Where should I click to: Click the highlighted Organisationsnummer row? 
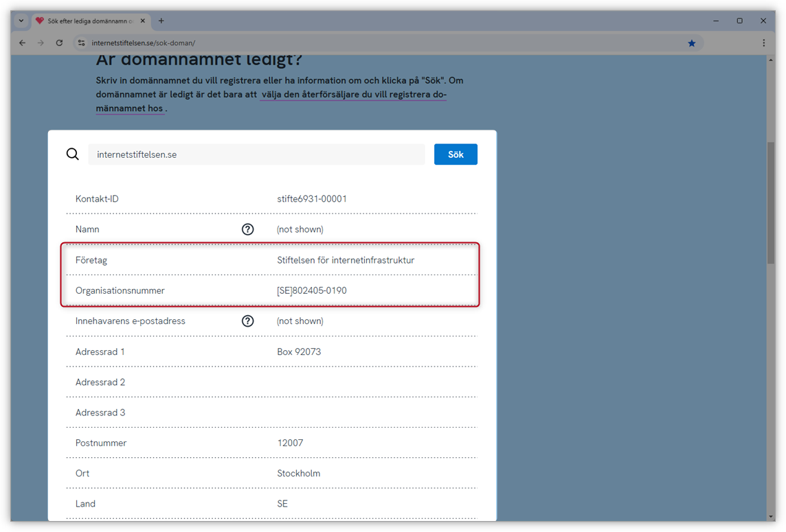tap(271, 290)
